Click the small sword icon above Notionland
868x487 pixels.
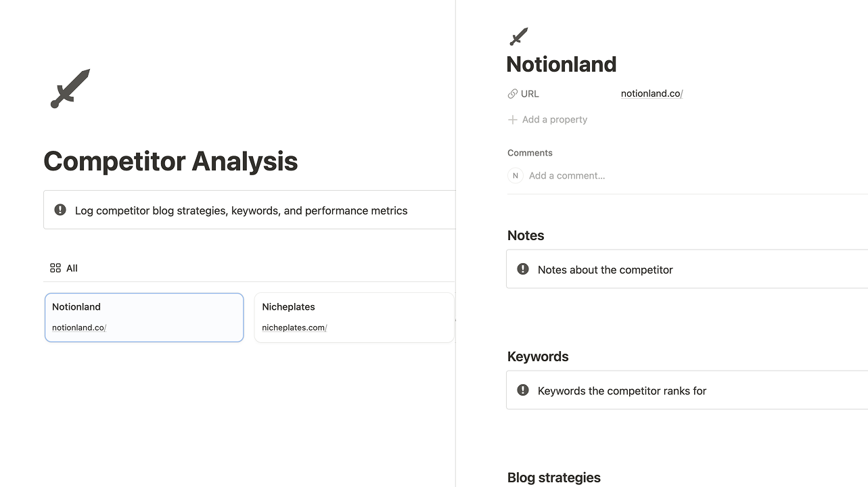[x=519, y=37]
